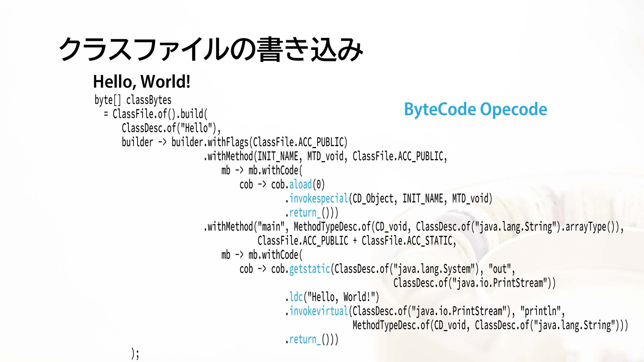The image size is (644, 362).
Task: Click the withMethod(INIT_NAME, MTD_void line
Action: tap(325, 156)
